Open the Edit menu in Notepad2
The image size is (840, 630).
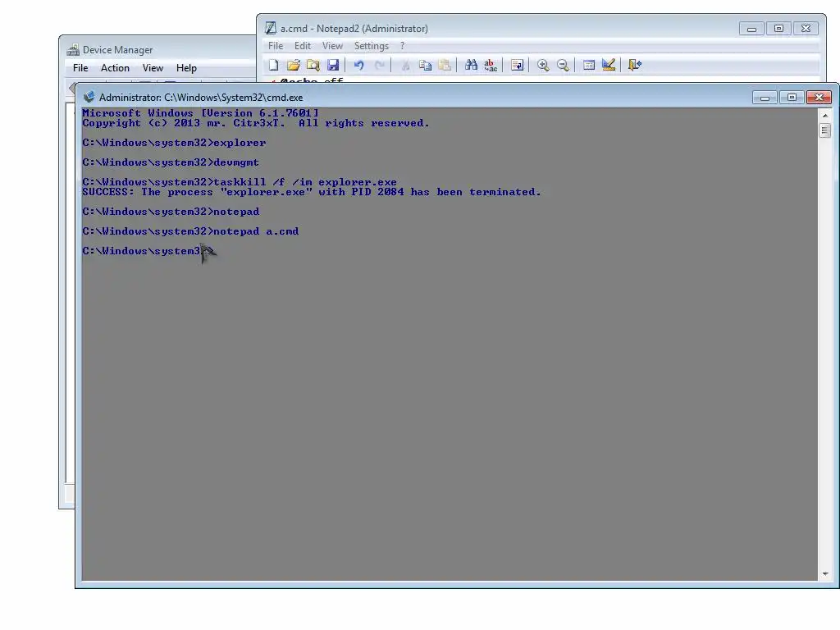(x=302, y=46)
